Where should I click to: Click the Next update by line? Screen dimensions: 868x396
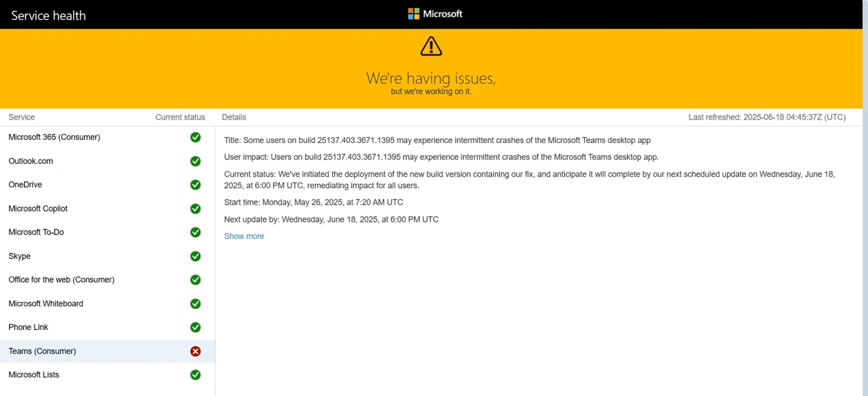(x=331, y=220)
